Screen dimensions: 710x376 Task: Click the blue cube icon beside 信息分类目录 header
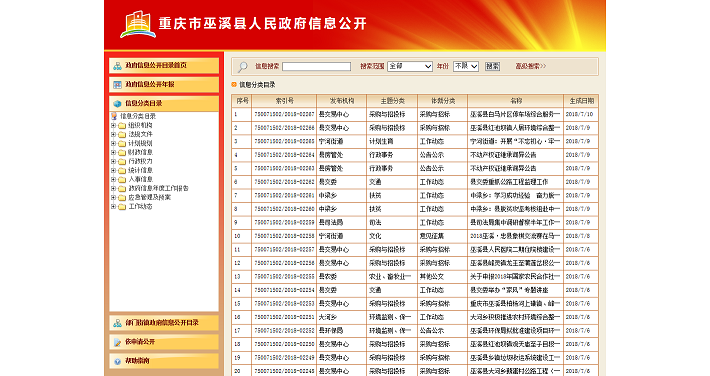coord(117,104)
